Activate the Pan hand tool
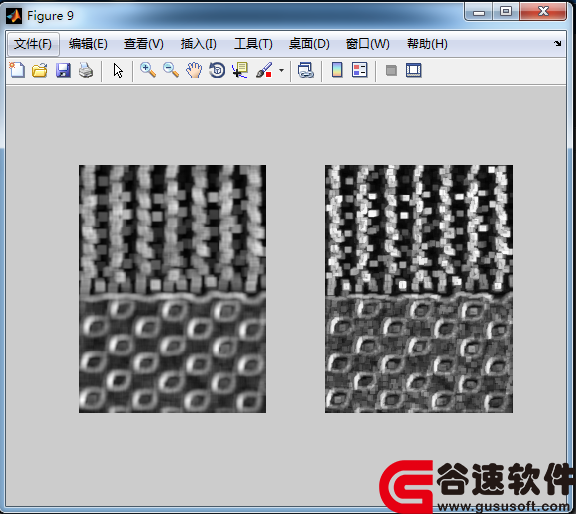Viewport: 576px width, 514px height. pos(194,70)
